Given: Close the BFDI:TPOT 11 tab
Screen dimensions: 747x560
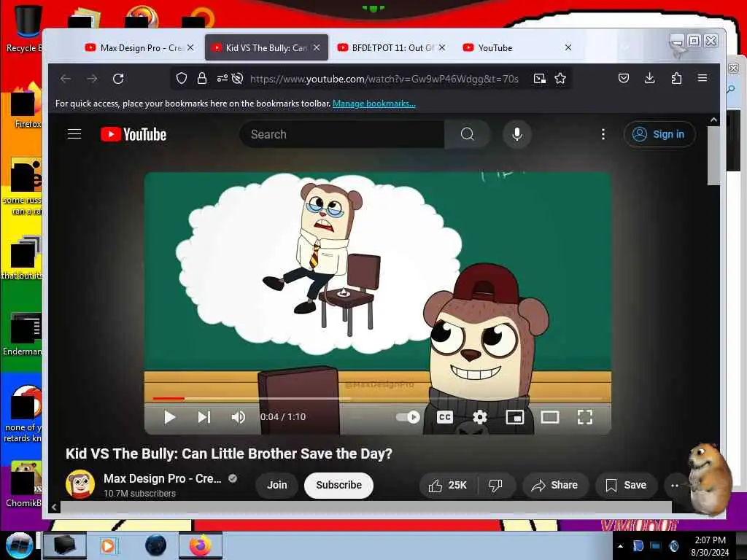Looking at the screenshot, I should pos(442,47).
